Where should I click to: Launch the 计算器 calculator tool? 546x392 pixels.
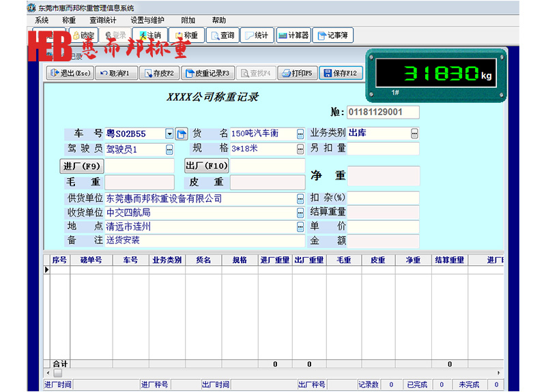tap(293, 35)
